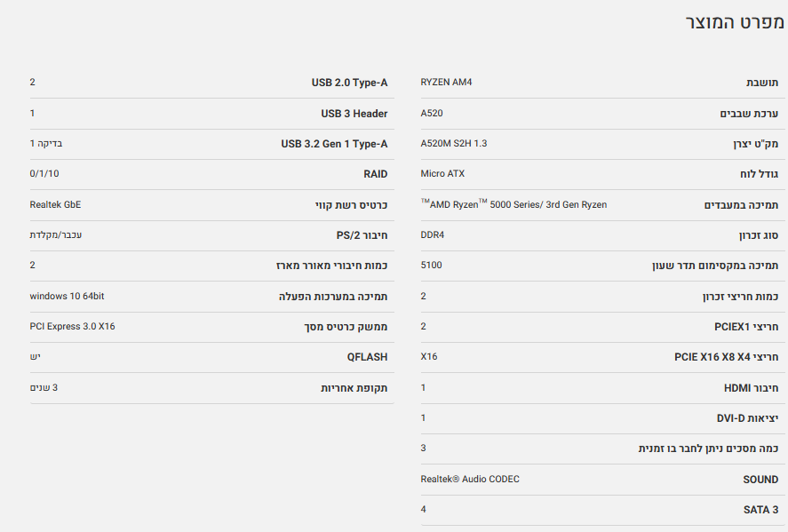Click the 5100 clock frequency value
The image size is (788, 532).
tap(431, 266)
